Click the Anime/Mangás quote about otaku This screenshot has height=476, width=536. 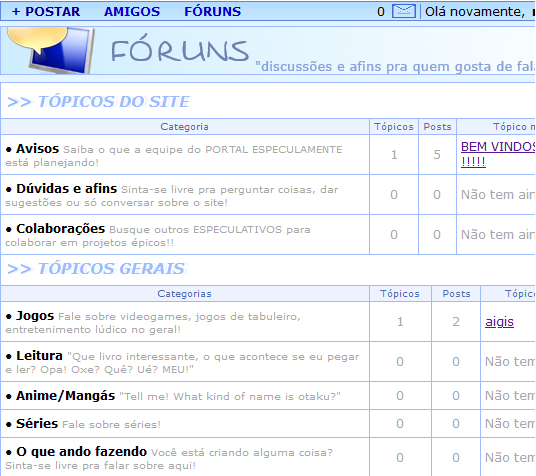click(x=230, y=397)
